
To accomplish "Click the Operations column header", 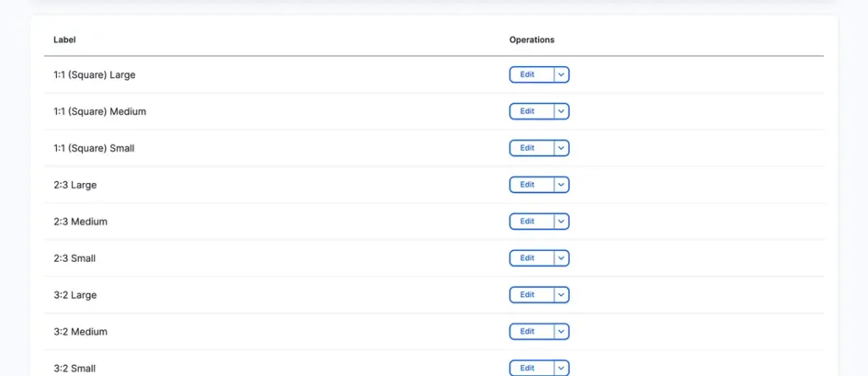I will click(532, 40).
